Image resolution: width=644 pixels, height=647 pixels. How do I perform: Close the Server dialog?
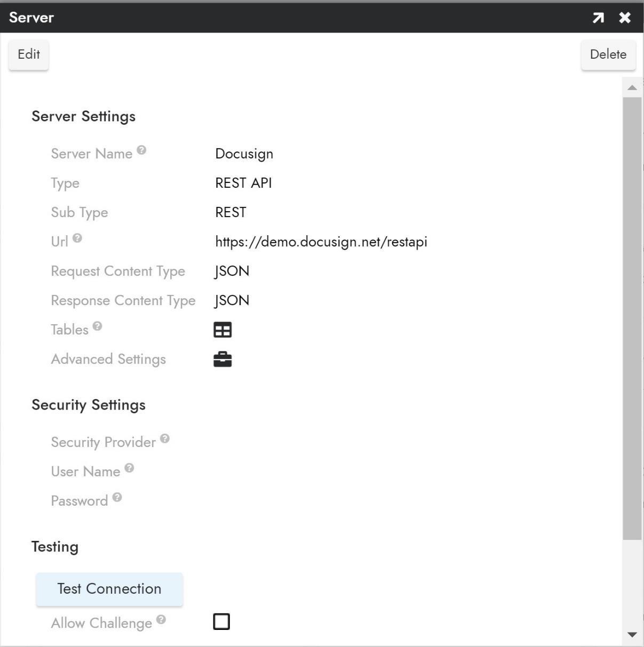pyautogui.click(x=625, y=18)
